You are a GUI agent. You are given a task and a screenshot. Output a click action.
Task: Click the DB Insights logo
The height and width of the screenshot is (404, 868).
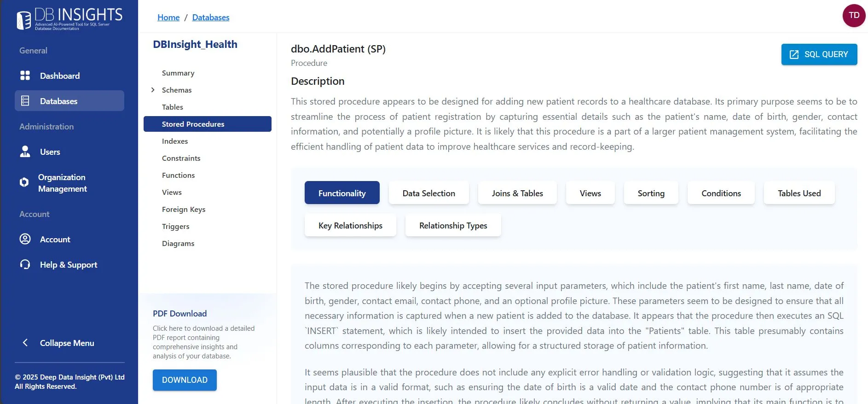(69, 19)
